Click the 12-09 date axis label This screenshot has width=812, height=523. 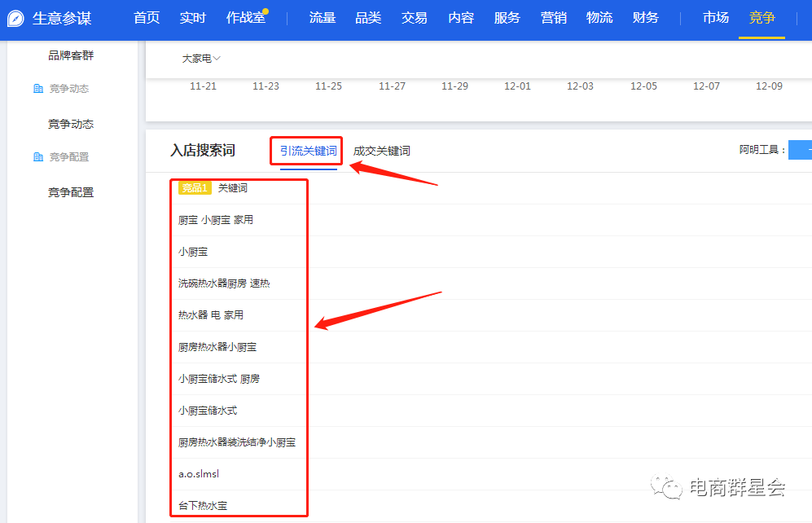click(x=769, y=86)
